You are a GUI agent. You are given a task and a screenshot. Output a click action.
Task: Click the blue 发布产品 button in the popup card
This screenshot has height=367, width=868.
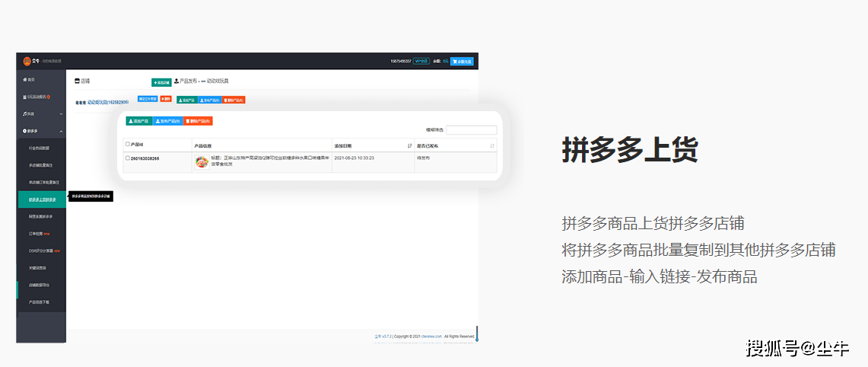(x=168, y=121)
